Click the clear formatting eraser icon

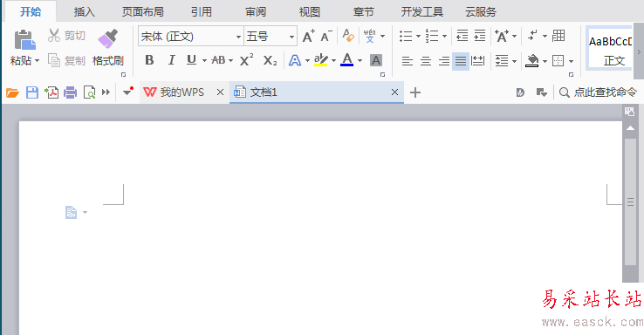pos(348,36)
